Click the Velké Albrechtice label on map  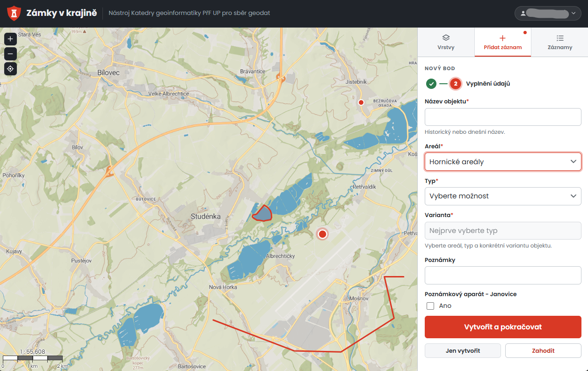coord(168,94)
